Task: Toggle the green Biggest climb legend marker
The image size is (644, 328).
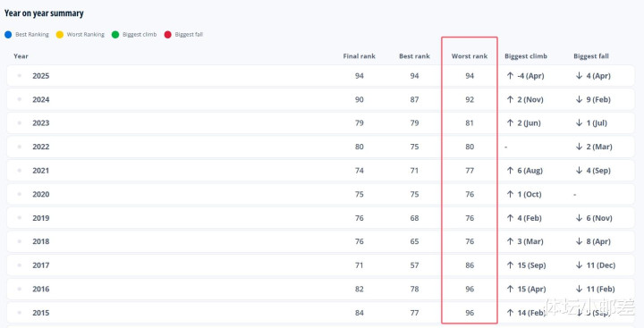Action: tap(115, 35)
